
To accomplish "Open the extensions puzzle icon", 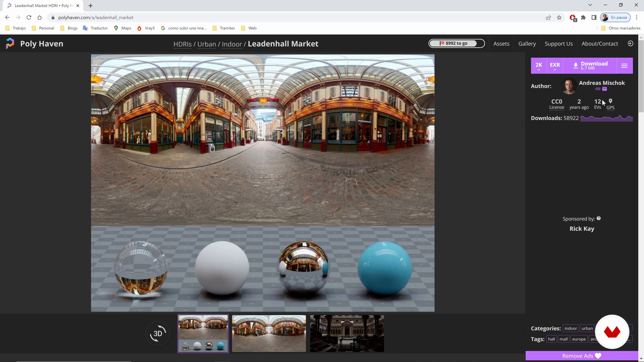I will 583,17.
